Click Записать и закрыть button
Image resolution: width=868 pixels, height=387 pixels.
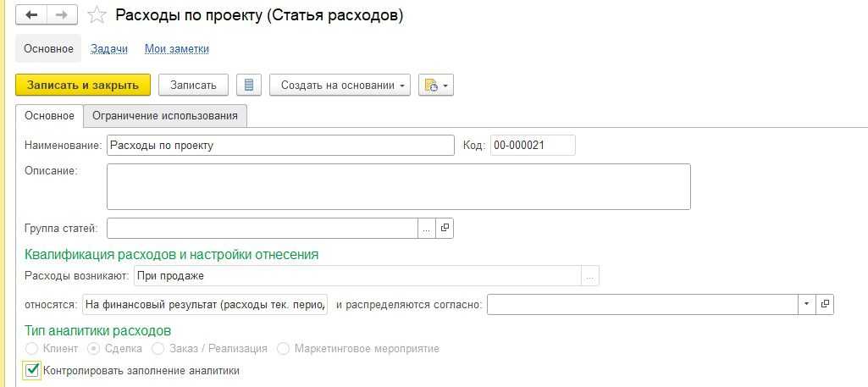[x=83, y=85]
